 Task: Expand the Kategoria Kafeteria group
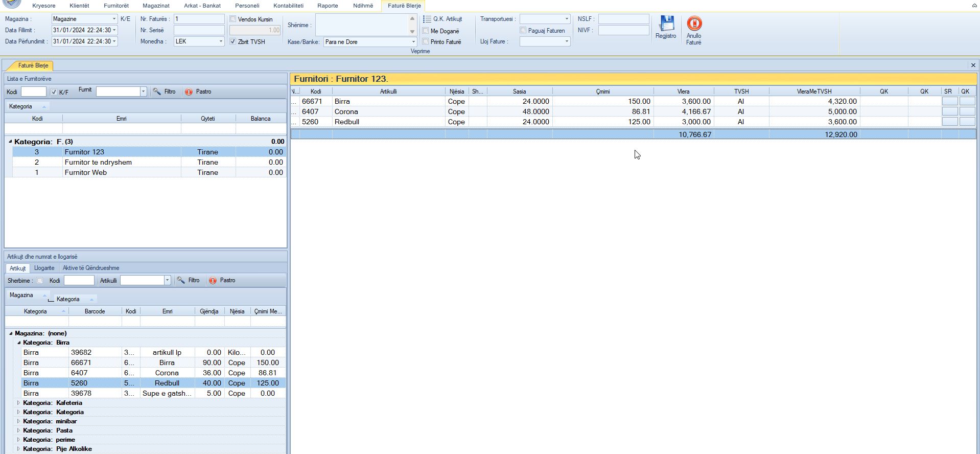pyautogui.click(x=18, y=403)
